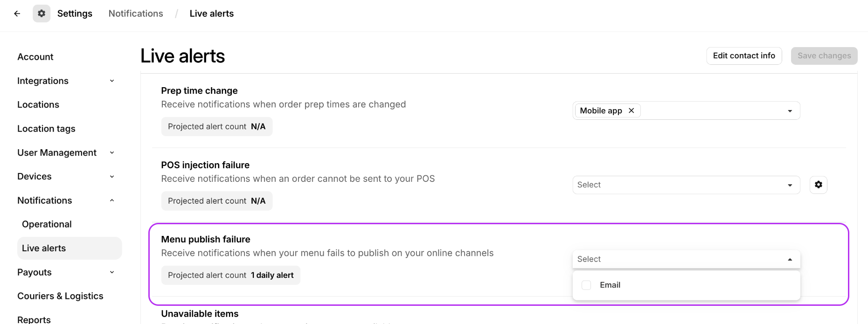Image resolution: width=868 pixels, height=324 pixels.
Task: Expand the User Management sidebar section
Action: pyautogui.click(x=112, y=153)
